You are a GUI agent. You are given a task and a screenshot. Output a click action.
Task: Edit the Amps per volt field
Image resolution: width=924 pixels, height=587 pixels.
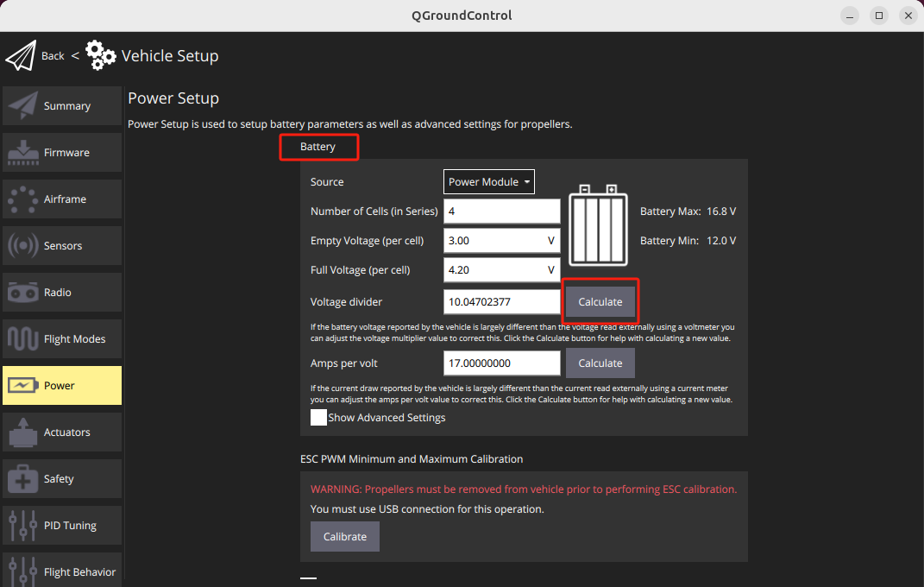pyautogui.click(x=501, y=363)
